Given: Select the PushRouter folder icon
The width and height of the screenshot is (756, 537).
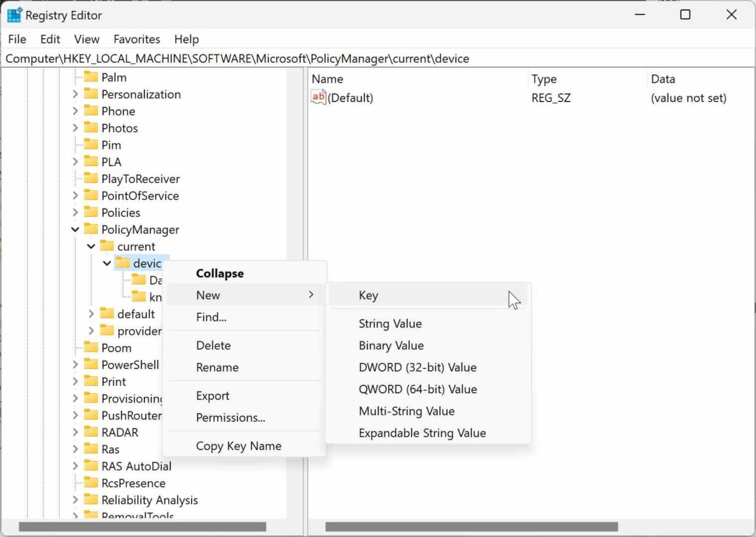Looking at the screenshot, I should [91, 415].
